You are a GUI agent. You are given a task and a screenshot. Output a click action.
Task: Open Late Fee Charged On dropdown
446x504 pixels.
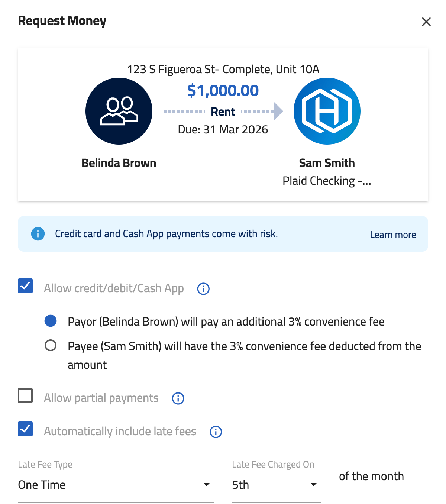277,485
